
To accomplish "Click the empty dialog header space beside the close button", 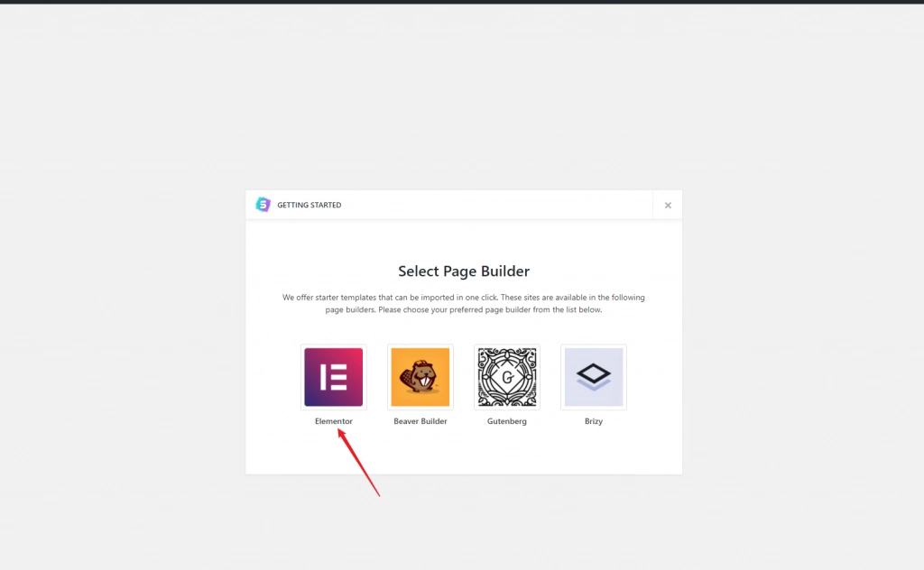I will click(541, 205).
